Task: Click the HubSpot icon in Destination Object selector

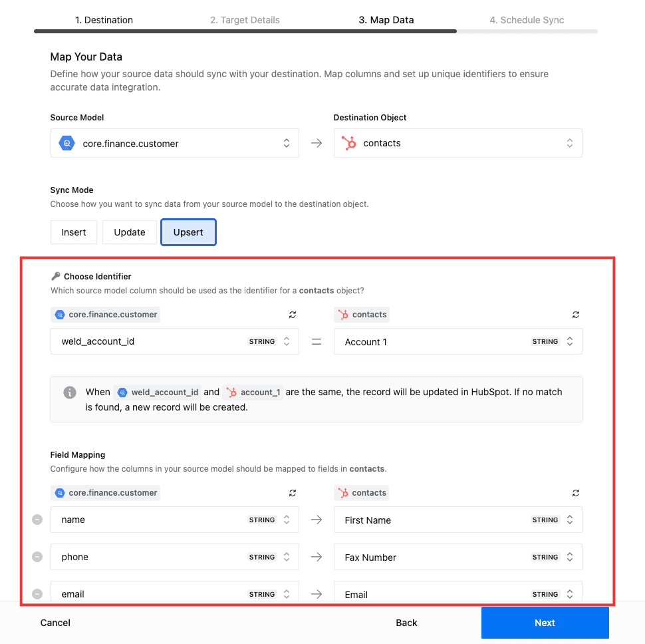Action: pyautogui.click(x=348, y=142)
